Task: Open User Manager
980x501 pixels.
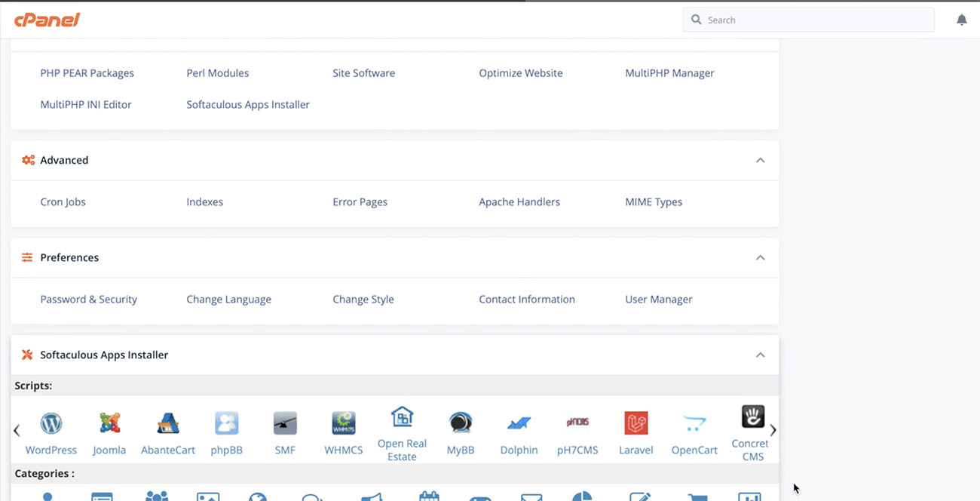Action: tap(658, 300)
